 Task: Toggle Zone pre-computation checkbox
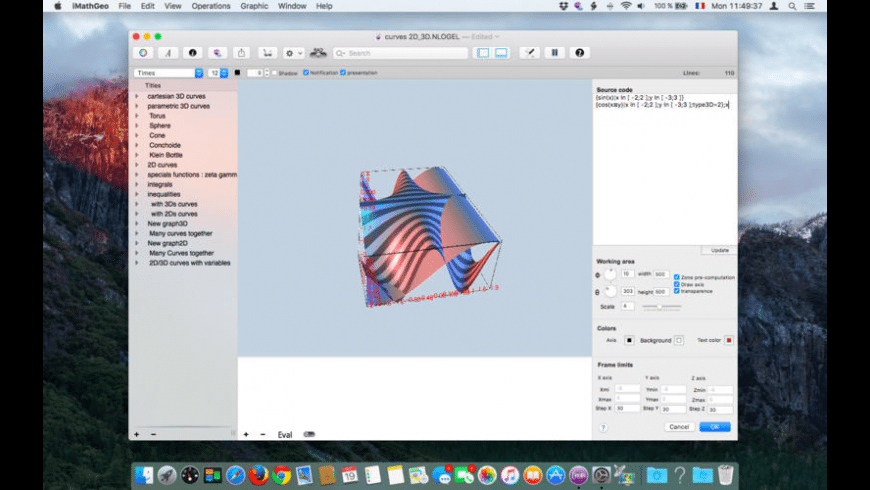676,277
